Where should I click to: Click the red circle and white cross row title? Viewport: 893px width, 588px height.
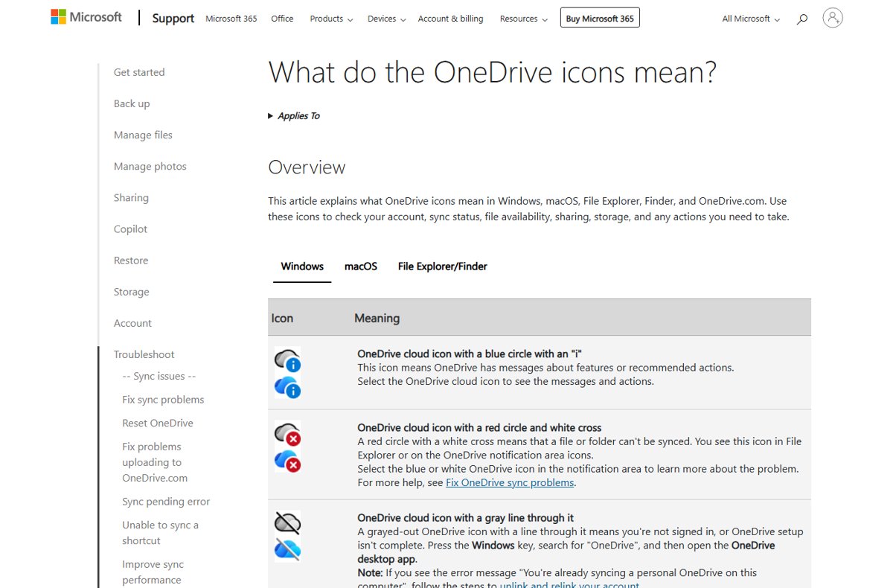pyautogui.click(x=479, y=428)
